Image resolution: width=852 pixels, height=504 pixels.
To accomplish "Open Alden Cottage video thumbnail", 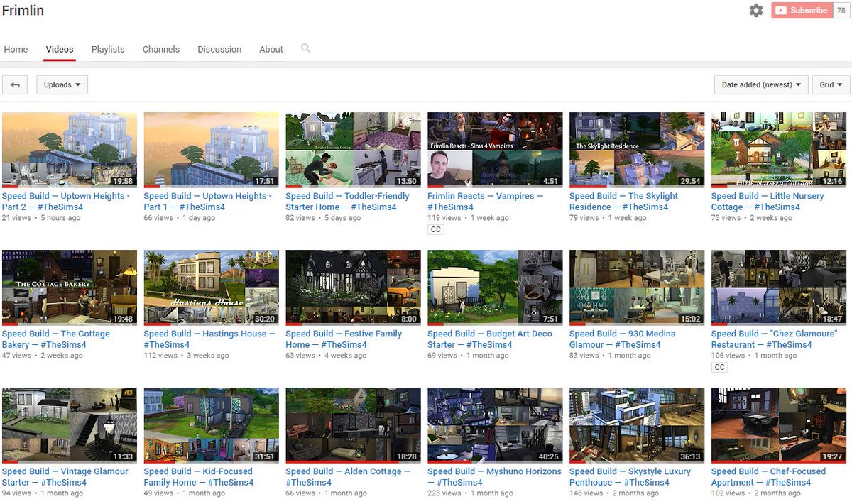I will (x=353, y=425).
